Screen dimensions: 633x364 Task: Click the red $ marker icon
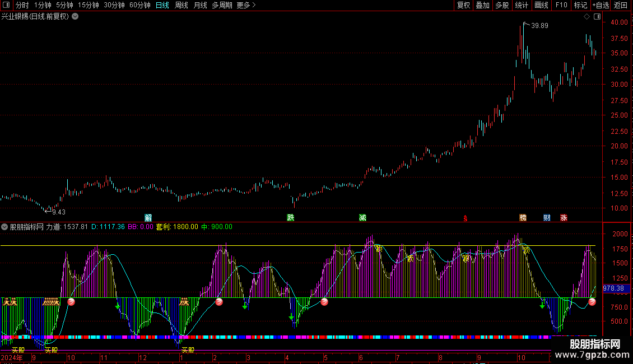466,218
